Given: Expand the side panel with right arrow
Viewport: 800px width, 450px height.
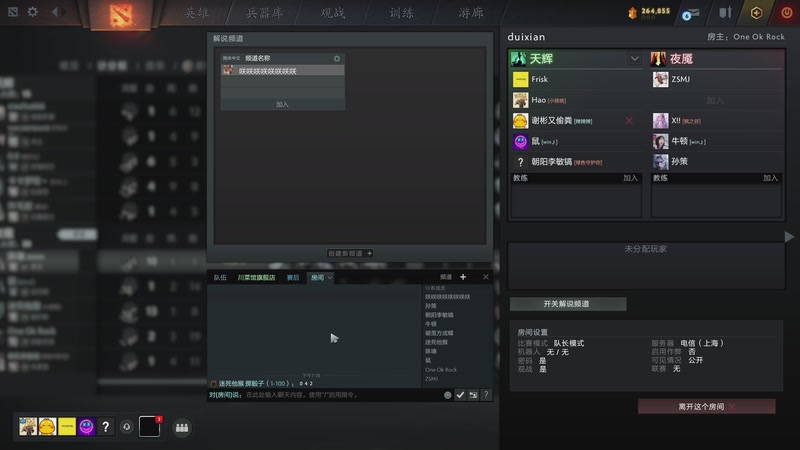Looking at the screenshot, I should (789, 237).
